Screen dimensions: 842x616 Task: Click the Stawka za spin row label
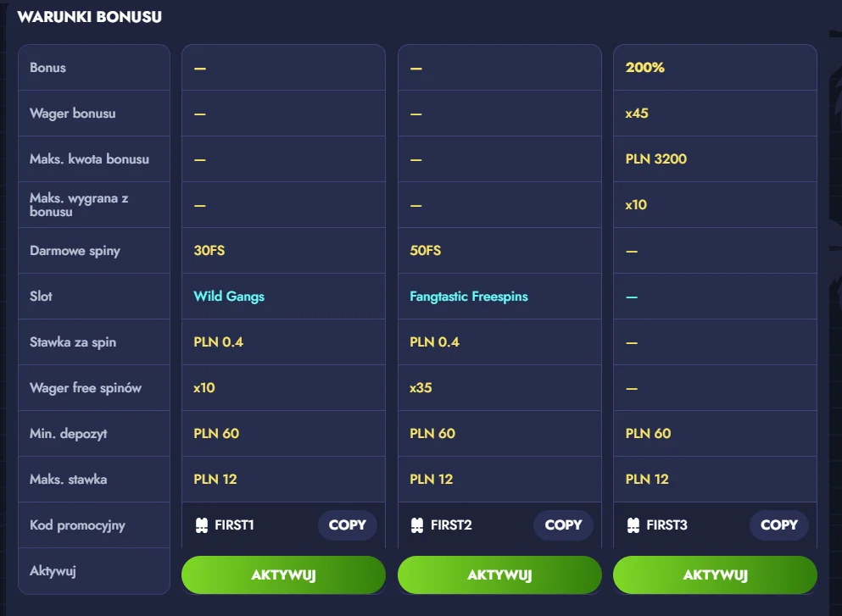72,342
